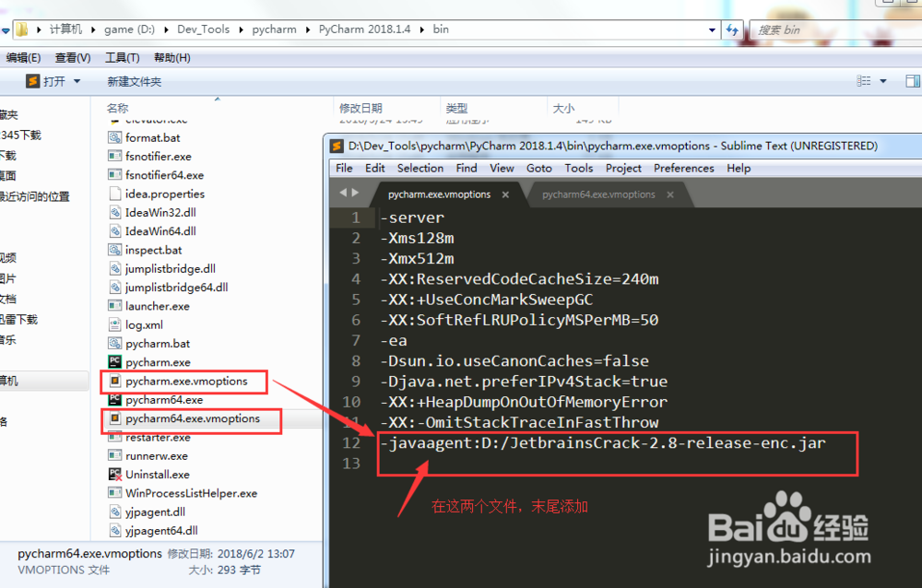The width and height of the screenshot is (922, 588).
Task: Sort by 类型 column header
Action: (456, 108)
